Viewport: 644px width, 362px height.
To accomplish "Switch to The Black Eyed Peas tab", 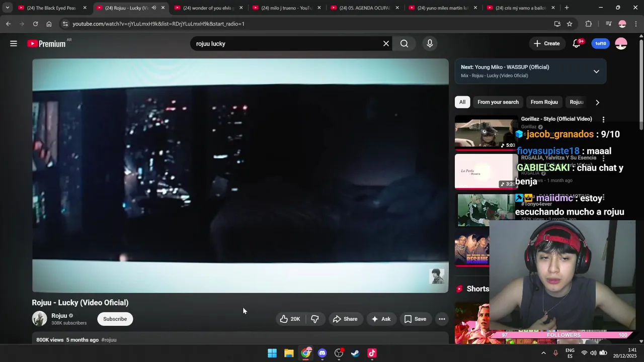I will coord(51,8).
